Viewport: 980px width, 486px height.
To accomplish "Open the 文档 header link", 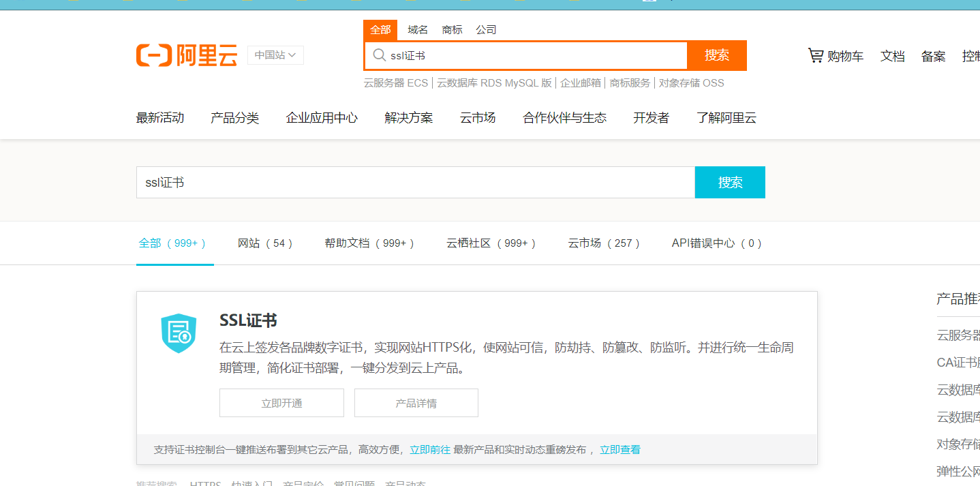I will pos(892,56).
